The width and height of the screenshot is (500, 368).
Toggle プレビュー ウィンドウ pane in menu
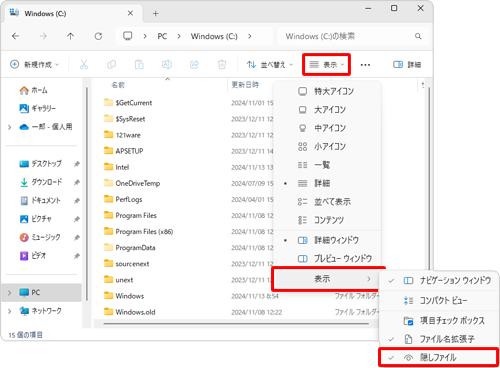pos(327,258)
